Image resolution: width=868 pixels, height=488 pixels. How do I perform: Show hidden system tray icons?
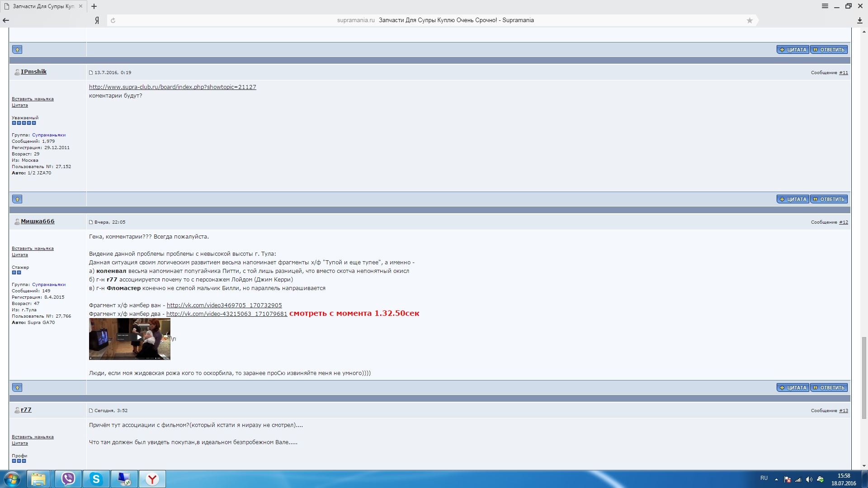point(776,479)
